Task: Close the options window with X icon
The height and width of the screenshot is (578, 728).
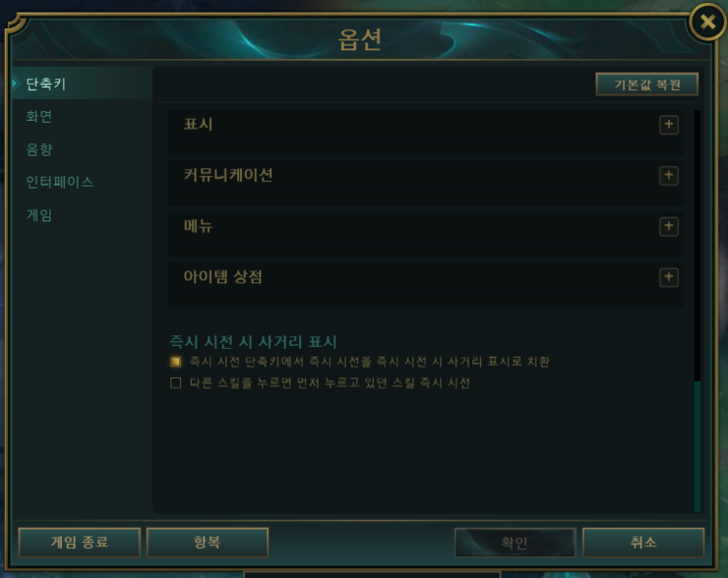Action: [707, 22]
